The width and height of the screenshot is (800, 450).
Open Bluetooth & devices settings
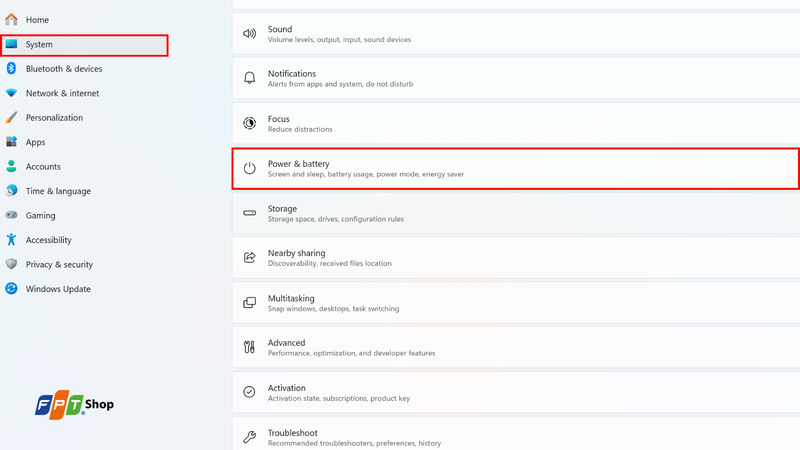64,68
